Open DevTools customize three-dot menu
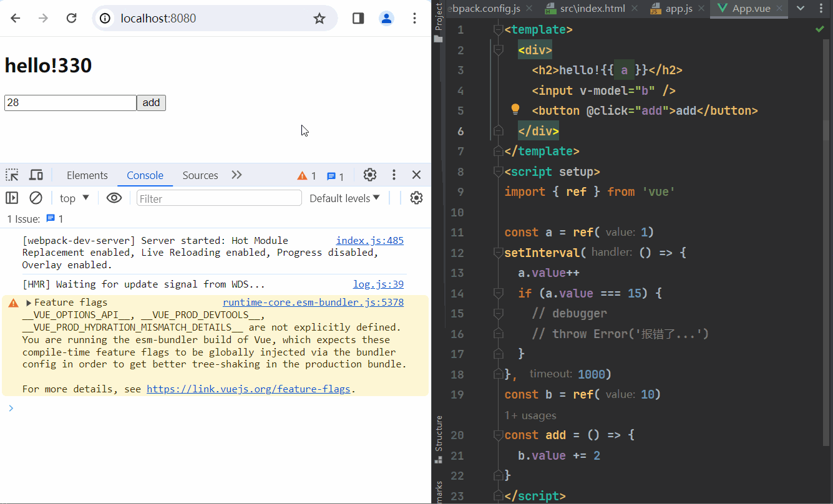This screenshot has height=504, width=833. point(394,175)
